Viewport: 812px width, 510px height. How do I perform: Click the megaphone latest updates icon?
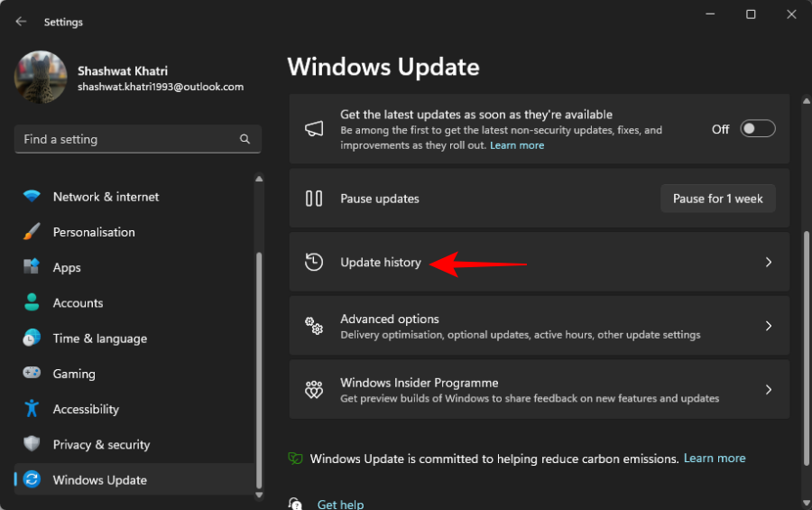[x=314, y=129]
